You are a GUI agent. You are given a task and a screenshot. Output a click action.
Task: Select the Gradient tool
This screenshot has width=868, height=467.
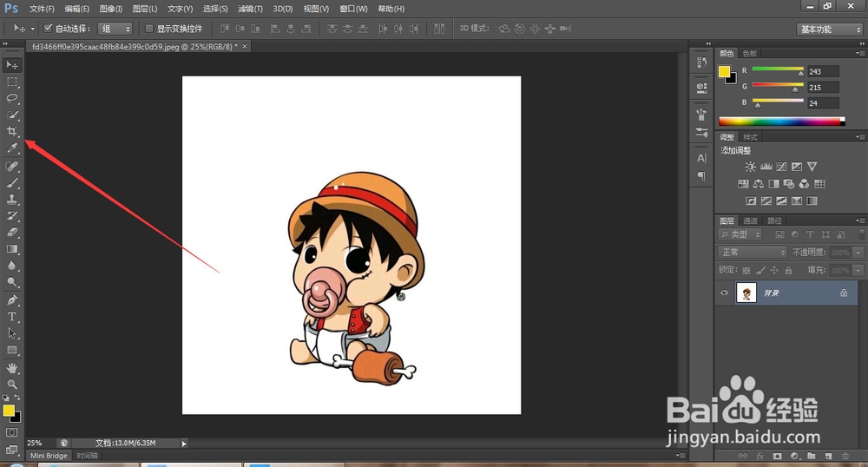point(11,249)
